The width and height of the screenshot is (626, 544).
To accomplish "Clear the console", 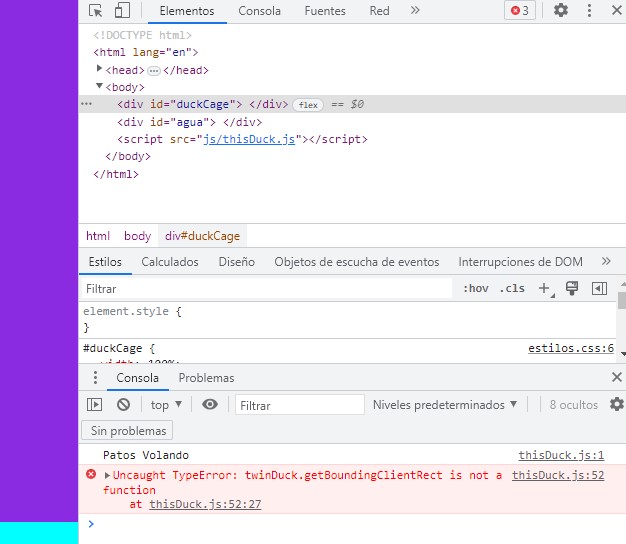I will tap(123, 405).
